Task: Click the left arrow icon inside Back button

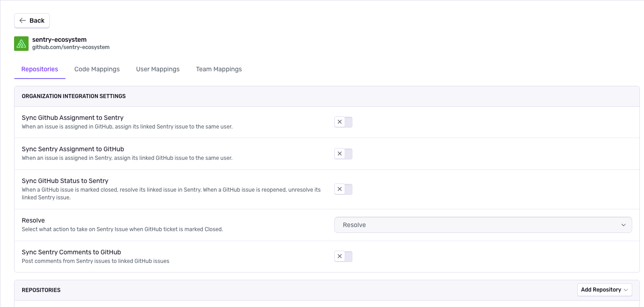Action: (x=23, y=20)
